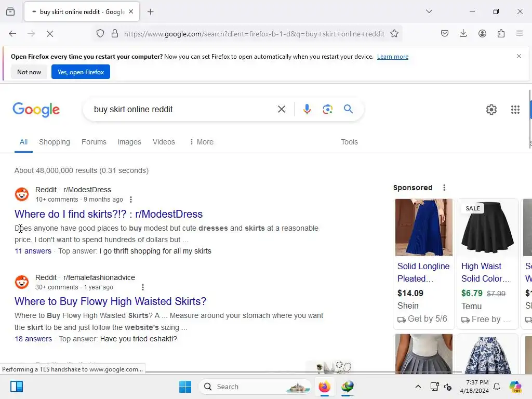The image size is (532, 399).
Task: Expand the More search filters menu
Action: [202, 142]
